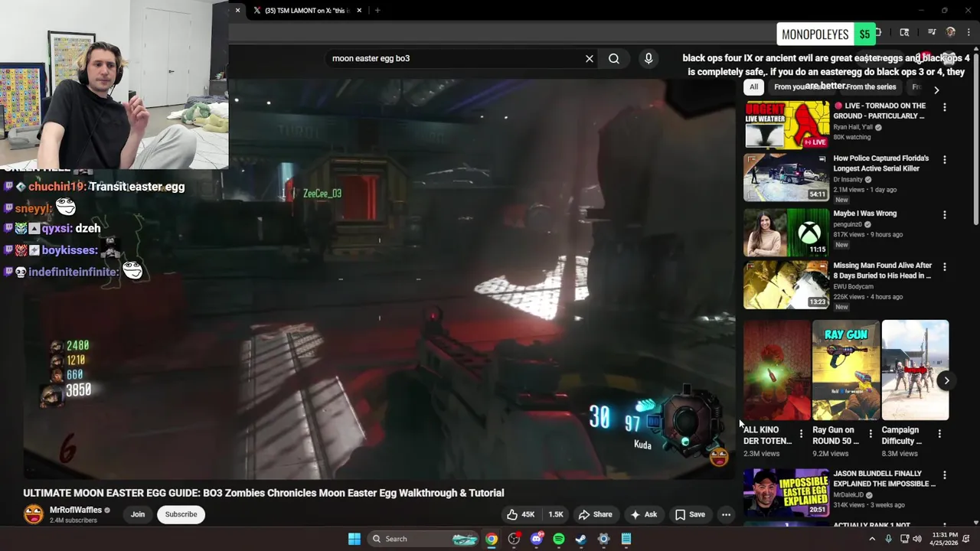Open options for Missing Man Found Alive video
The width and height of the screenshot is (980, 551).
pos(945,267)
